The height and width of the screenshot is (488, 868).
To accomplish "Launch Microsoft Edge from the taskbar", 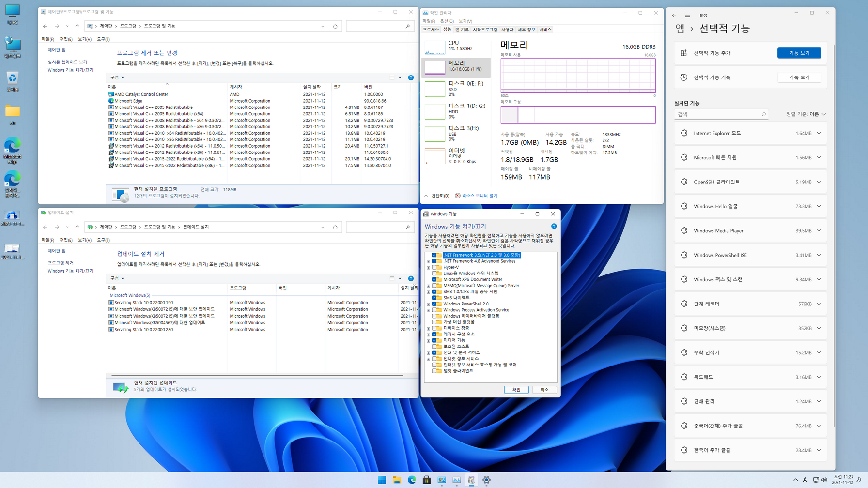I will click(412, 480).
